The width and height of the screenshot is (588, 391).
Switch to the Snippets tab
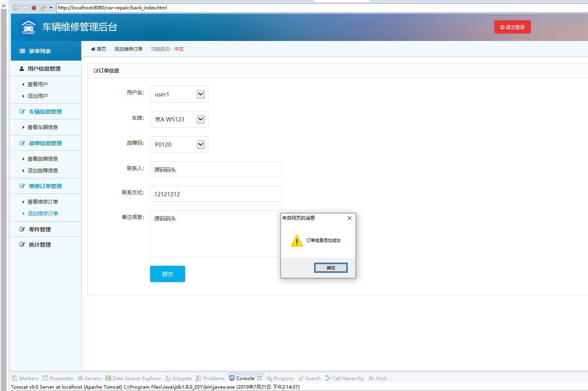[x=179, y=378]
